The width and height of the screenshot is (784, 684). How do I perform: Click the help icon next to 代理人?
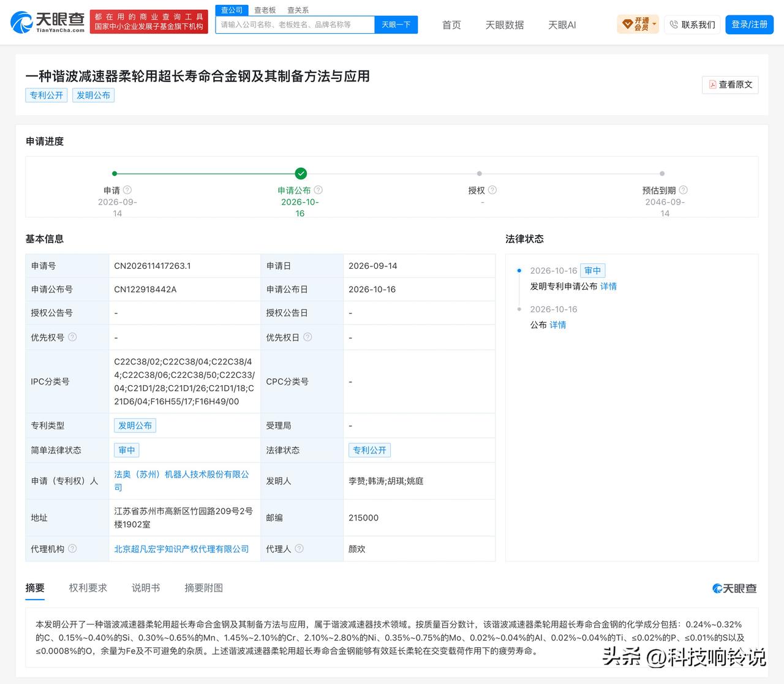[x=299, y=549]
